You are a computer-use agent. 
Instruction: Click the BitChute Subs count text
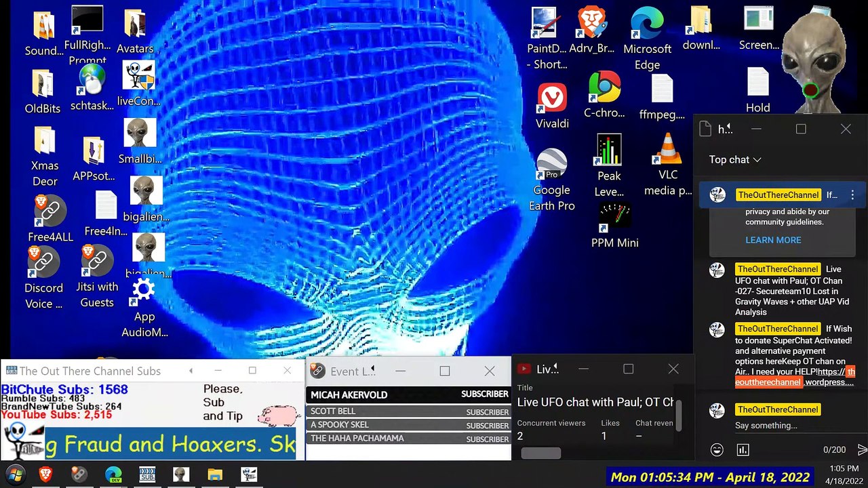(64, 390)
